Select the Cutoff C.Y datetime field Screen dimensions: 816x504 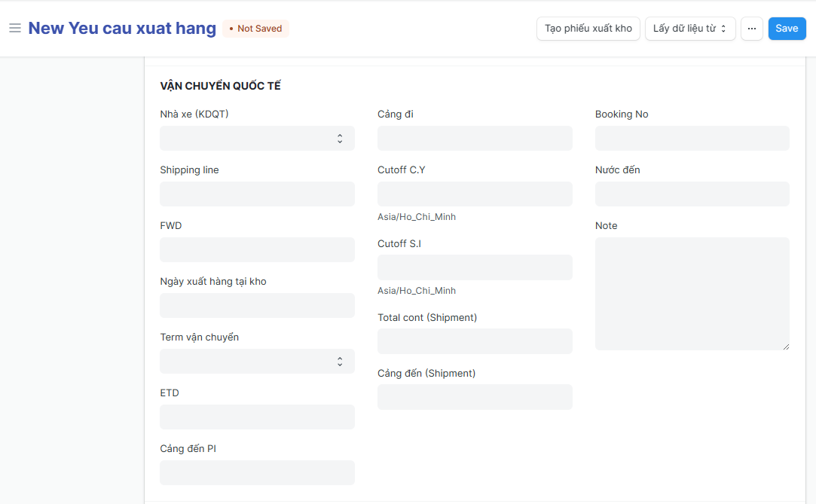[x=475, y=194]
